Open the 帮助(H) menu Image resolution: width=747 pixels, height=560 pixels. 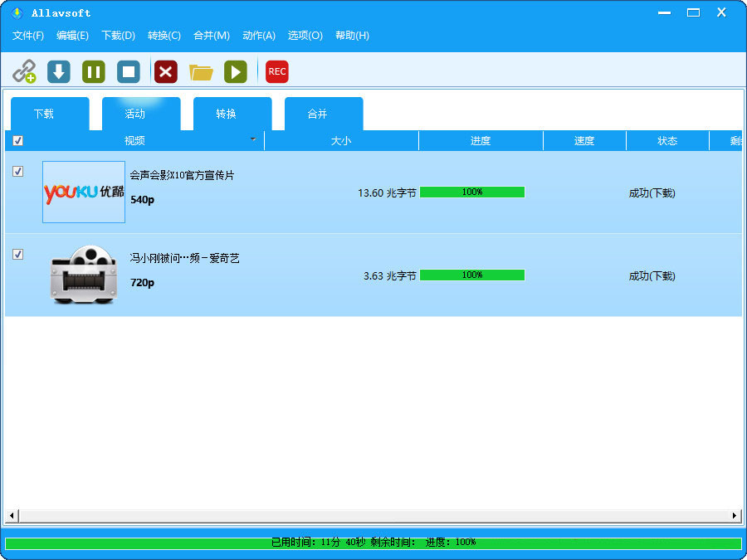(x=352, y=36)
